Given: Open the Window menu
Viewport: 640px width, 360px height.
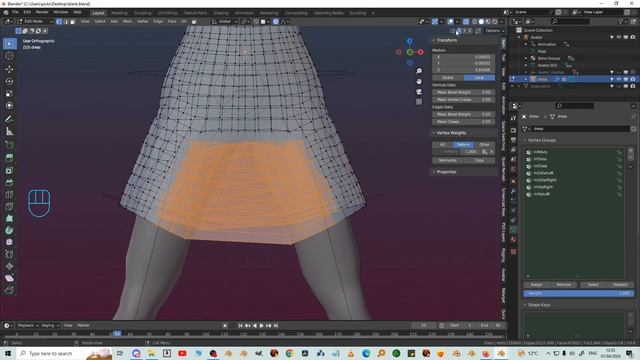Looking at the screenshot, I should click(x=61, y=12).
